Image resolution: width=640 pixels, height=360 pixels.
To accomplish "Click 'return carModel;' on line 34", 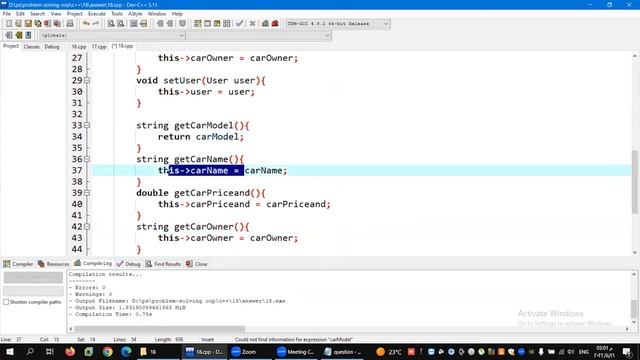I will pyautogui.click(x=201, y=137).
